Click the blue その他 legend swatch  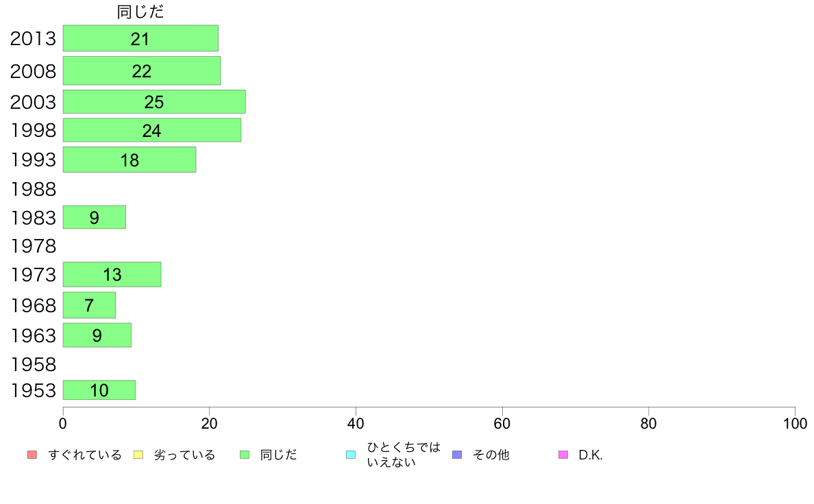point(457,455)
